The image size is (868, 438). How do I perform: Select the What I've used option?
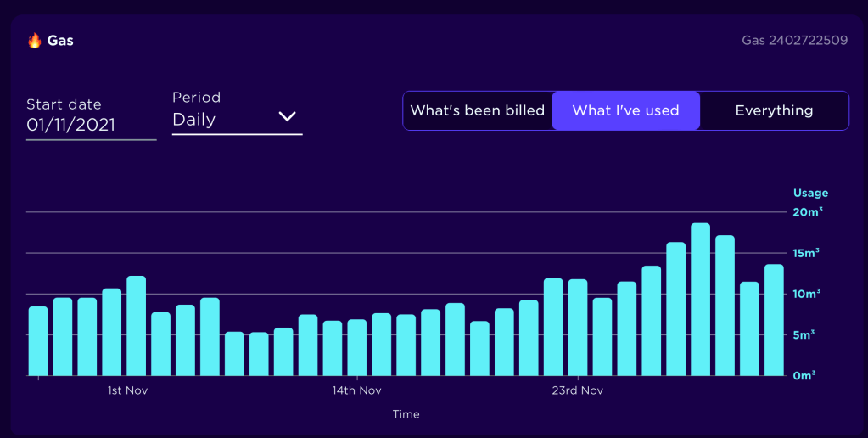tap(625, 110)
